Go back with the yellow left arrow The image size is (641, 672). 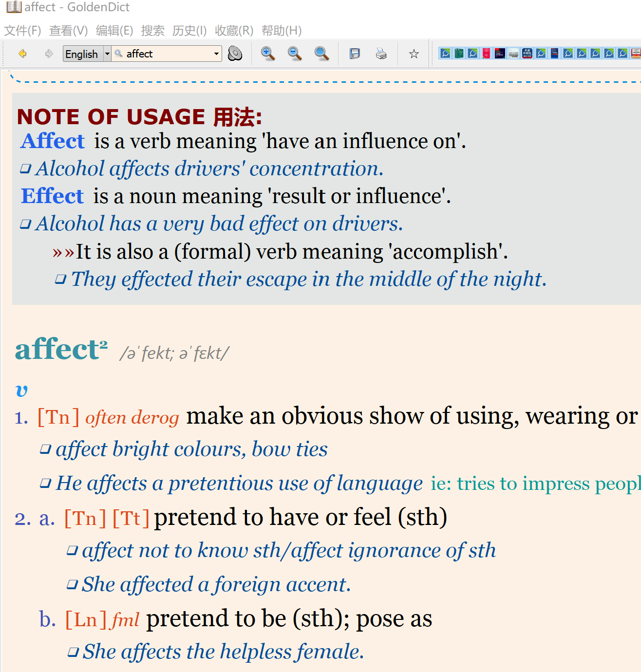pyautogui.click(x=22, y=54)
